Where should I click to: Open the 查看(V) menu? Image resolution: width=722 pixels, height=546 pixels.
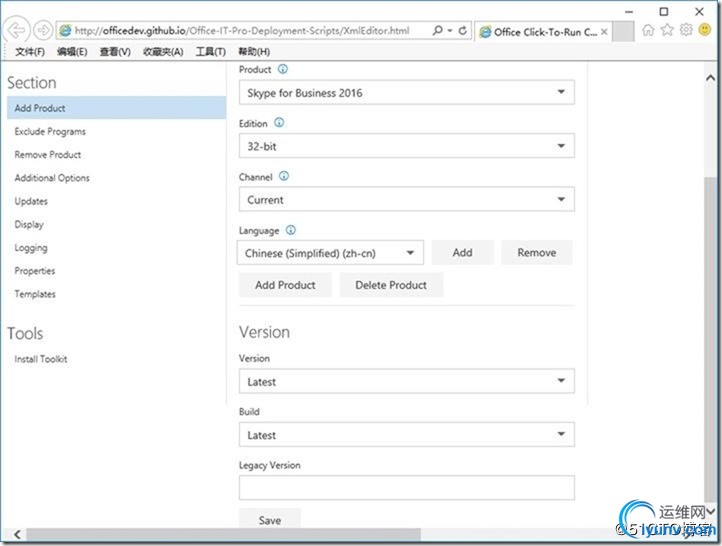coord(115,52)
